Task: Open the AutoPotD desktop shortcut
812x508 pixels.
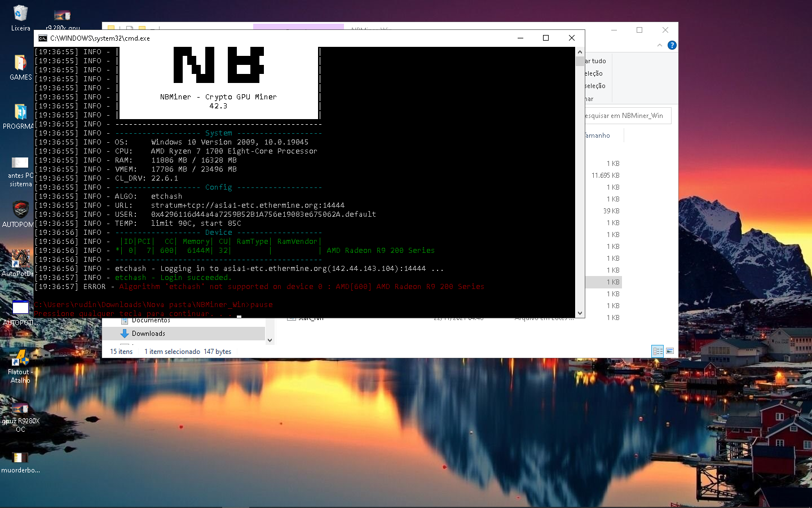Action: click(20, 260)
